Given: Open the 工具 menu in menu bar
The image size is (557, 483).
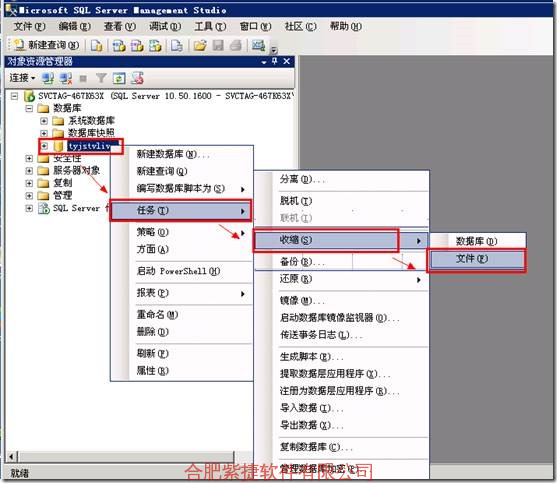Looking at the screenshot, I should [x=210, y=26].
